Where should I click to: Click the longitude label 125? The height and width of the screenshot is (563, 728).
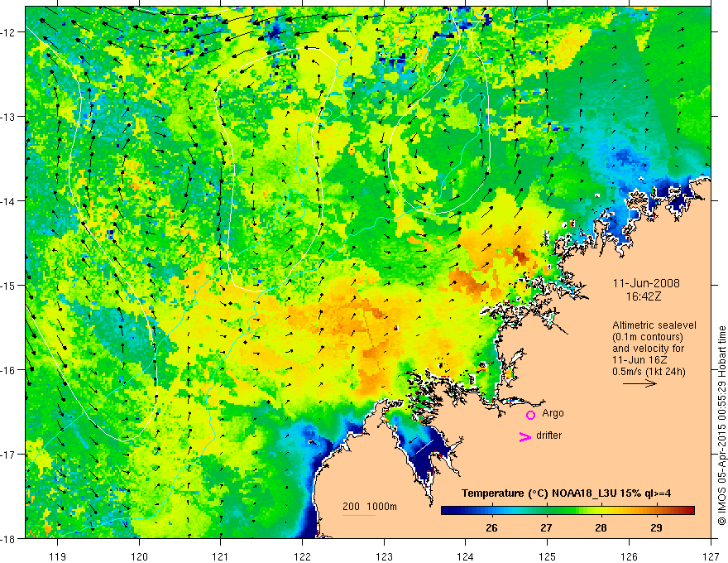click(548, 556)
